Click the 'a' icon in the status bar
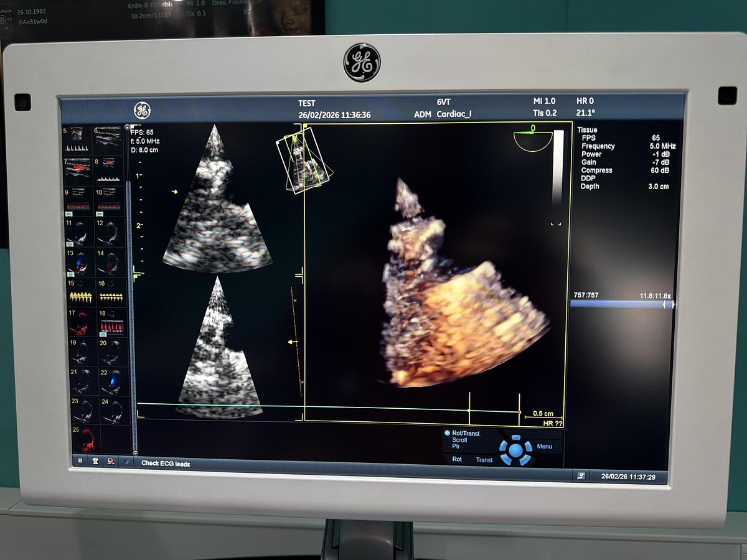747x560 pixels. point(80,461)
